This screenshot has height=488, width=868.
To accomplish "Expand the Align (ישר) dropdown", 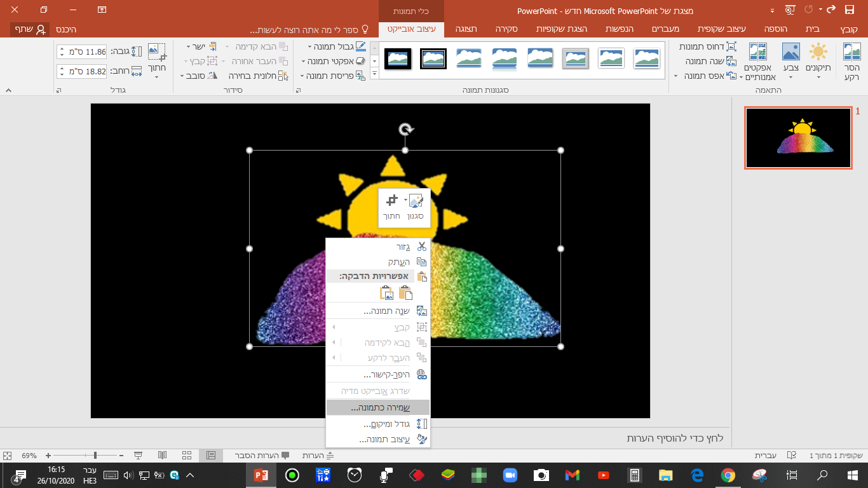I will (189, 47).
